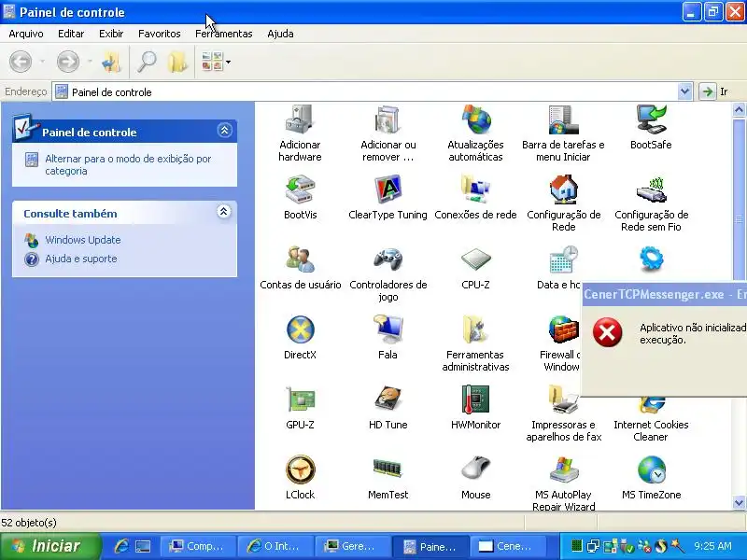Open the BootSafe icon
This screenshot has width=747, height=560.
pyautogui.click(x=651, y=128)
